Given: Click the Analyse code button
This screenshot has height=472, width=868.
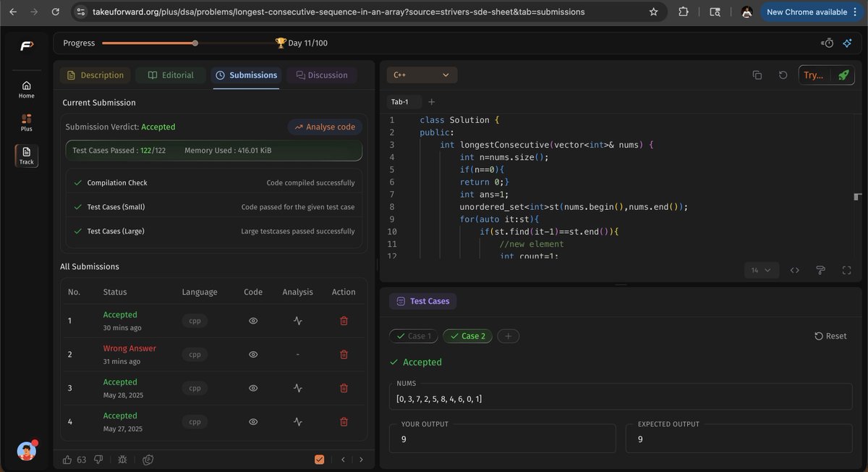Looking at the screenshot, I should pos(325,127).
